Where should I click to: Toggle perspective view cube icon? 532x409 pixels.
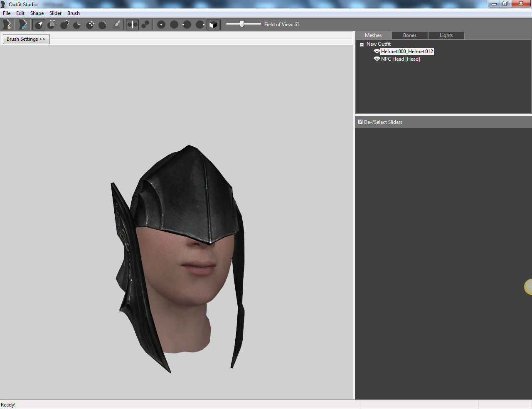click(x=213, y=25)
